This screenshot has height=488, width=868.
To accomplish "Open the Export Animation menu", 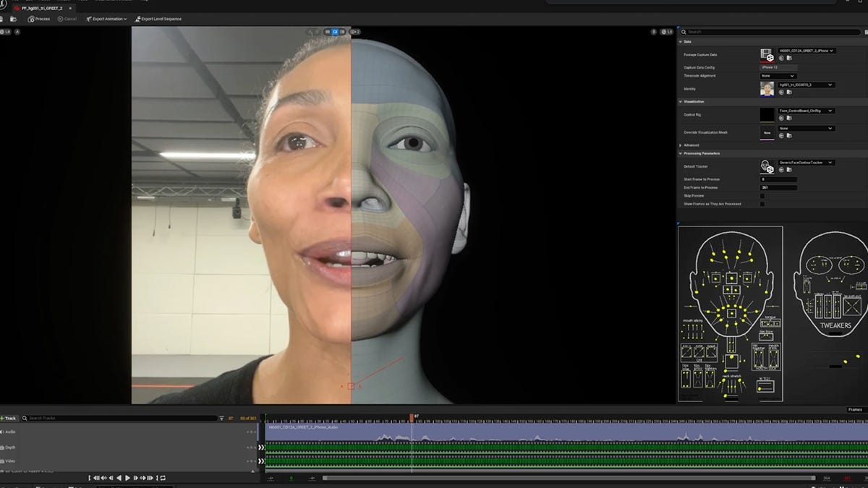I will click(x=106, y=19).
